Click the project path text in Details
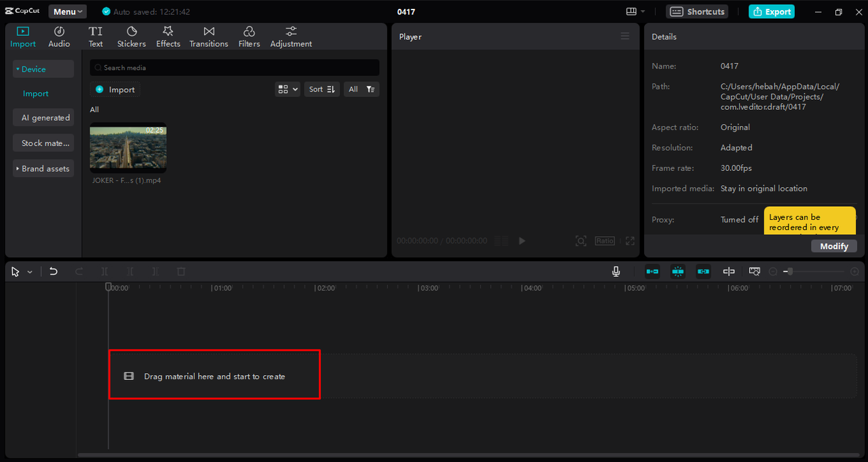Screen dimensions: 868x462 780,96
